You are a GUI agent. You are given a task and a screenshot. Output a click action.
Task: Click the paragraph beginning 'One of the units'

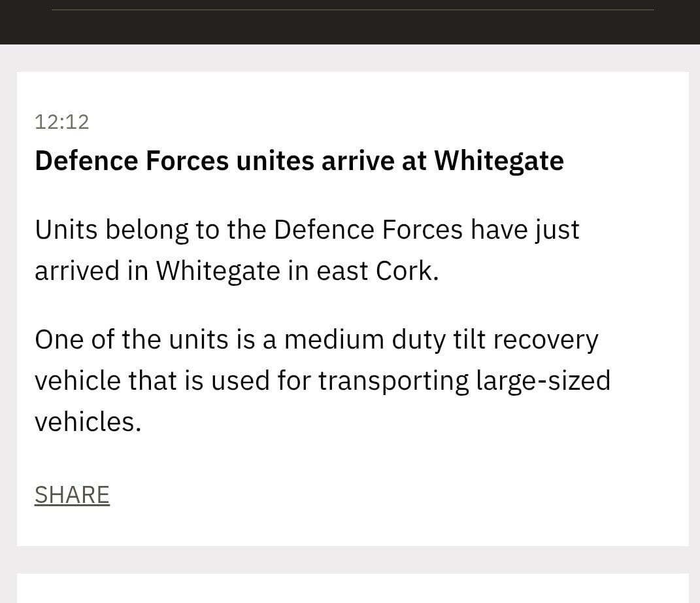pyautogui.click(x=322, y=380)
